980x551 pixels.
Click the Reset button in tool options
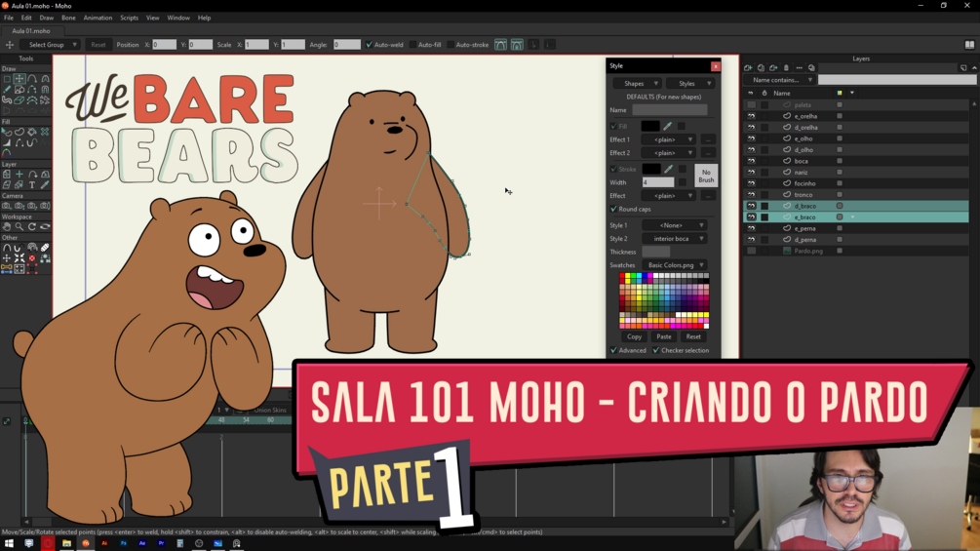tap(98, 44)
